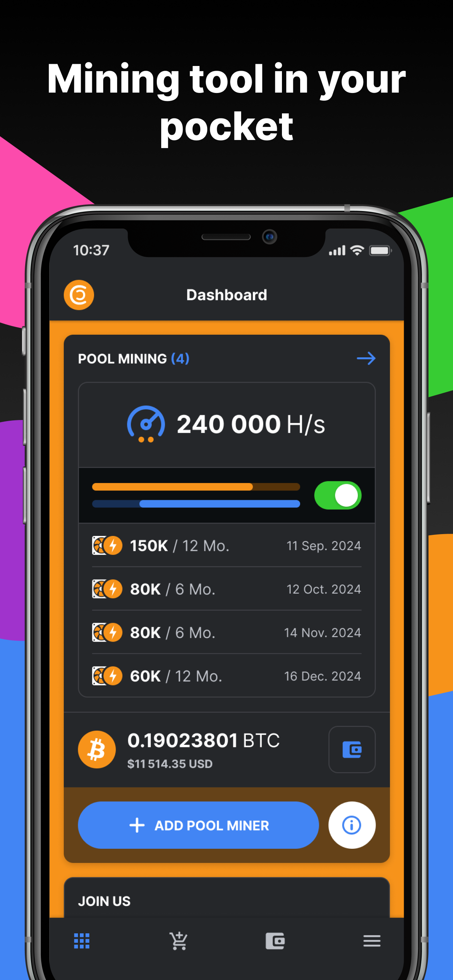Tap the 0.19023801 BTC balance
Image resolution: width=453 pixels, height=980 pixels.
(x=203, y=740)
